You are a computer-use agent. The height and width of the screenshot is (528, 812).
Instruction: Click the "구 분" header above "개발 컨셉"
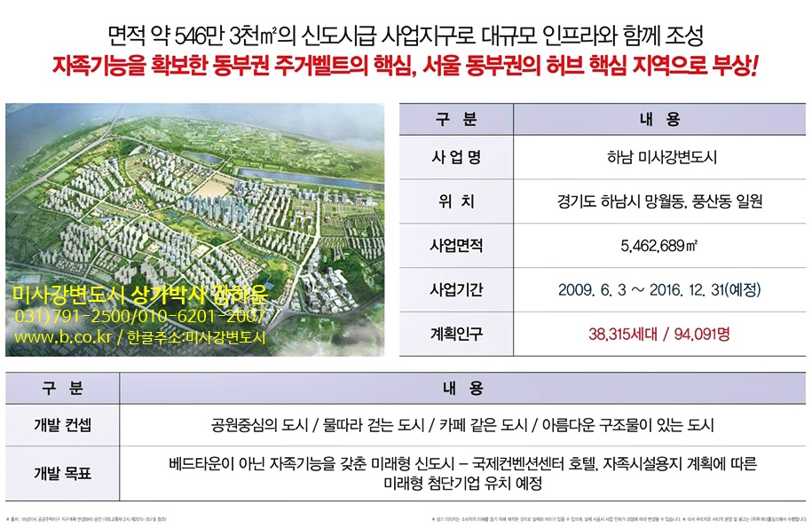[x=63, y=389]
